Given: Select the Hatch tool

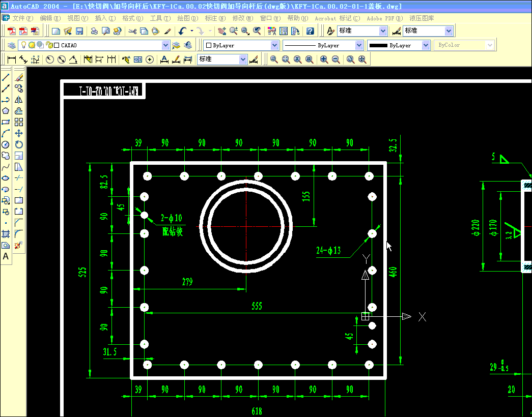Looking at the screenshot, I should click(x=6, y=234).
